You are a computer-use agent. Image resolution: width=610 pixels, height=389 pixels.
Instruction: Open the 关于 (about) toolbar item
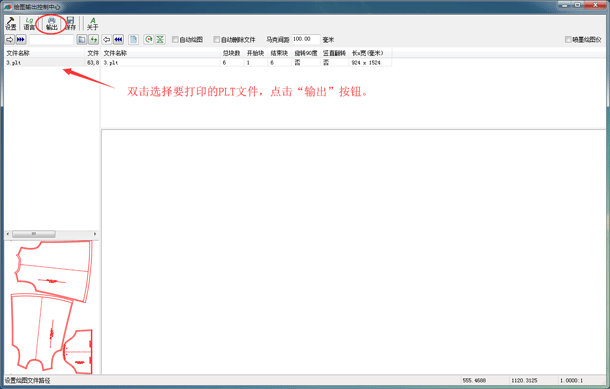pos(92,23)
